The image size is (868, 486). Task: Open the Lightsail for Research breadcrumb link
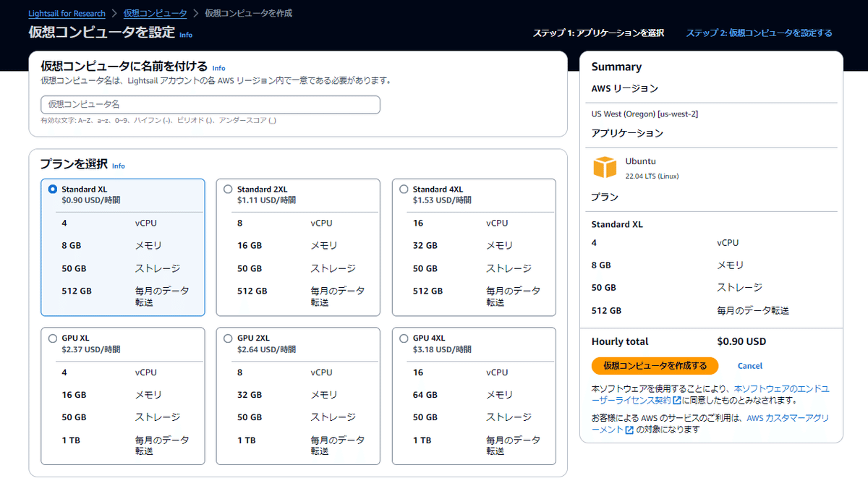point(67,13)
